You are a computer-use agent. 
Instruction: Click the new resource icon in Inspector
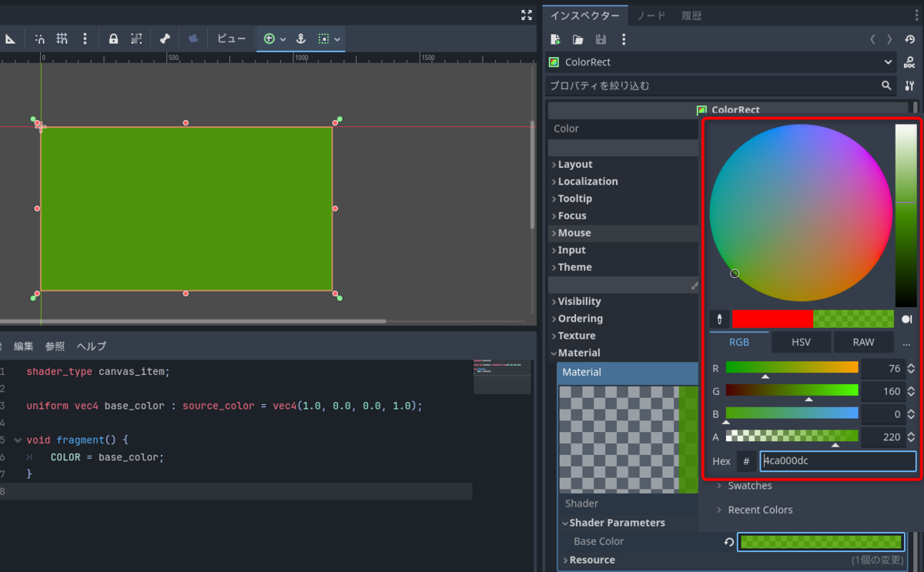554,39
